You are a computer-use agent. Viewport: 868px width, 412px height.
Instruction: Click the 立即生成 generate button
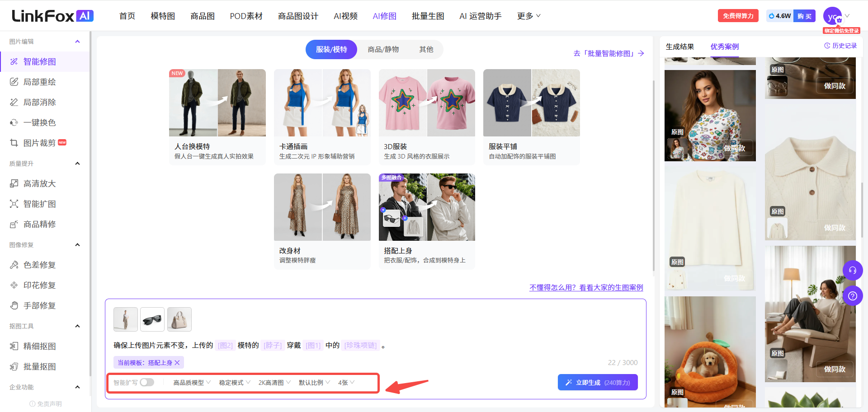point(598,382)
